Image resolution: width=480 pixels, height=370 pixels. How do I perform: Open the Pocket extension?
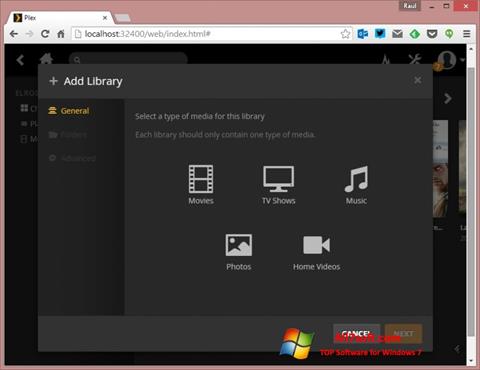[x=432, y=34]
